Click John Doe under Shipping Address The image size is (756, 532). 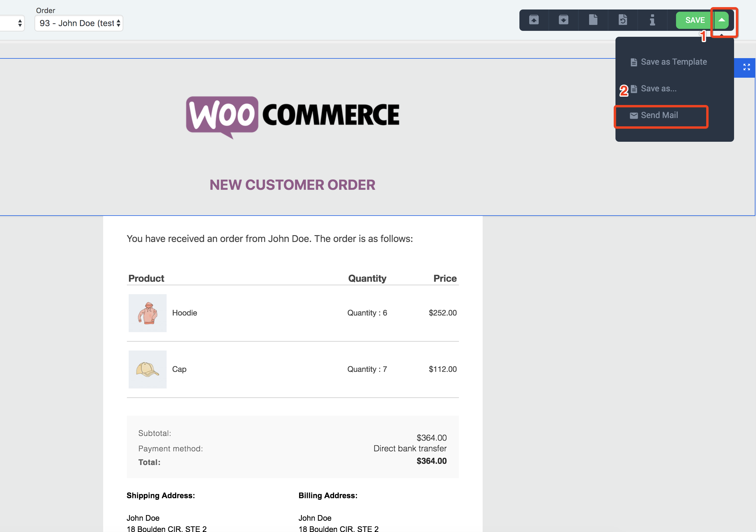click(143, 518)
